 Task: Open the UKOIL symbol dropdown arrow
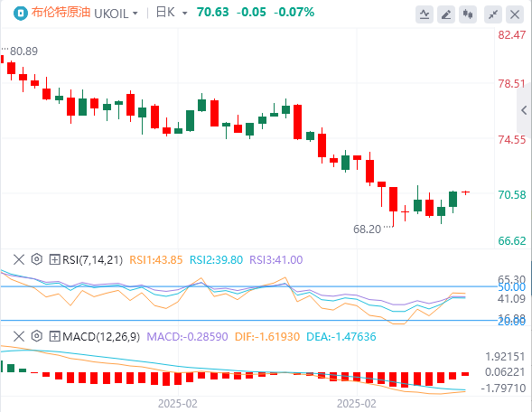pyautogui.click(x=135, y=14)
